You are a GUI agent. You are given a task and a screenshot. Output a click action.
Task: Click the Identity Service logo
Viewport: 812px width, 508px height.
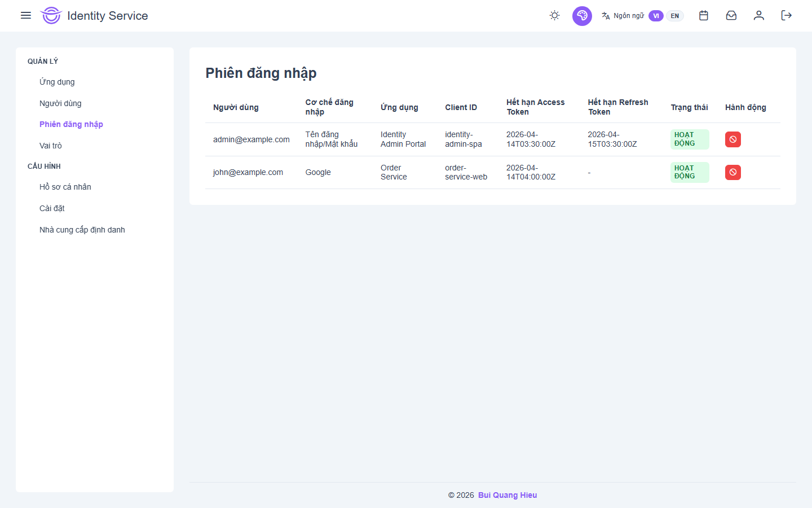point(51,16)
